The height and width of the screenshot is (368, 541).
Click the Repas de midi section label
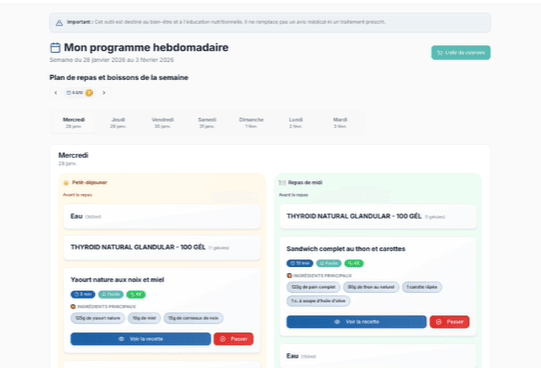[305, 183]
